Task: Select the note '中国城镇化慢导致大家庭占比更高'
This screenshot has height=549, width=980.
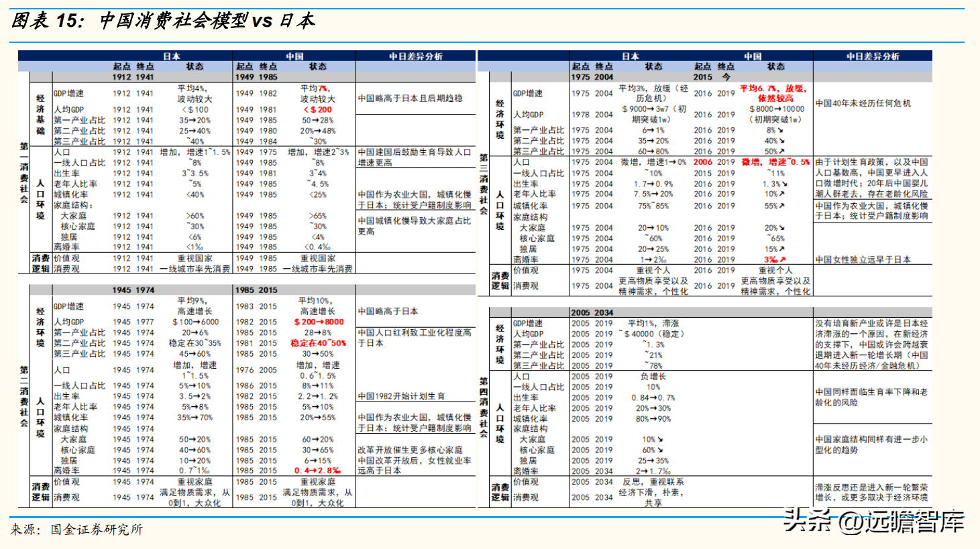Action: click(x=415, y=226)
